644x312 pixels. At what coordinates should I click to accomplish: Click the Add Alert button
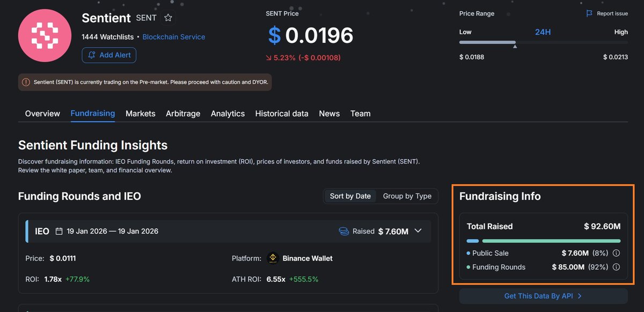click(x=109, y=55)
